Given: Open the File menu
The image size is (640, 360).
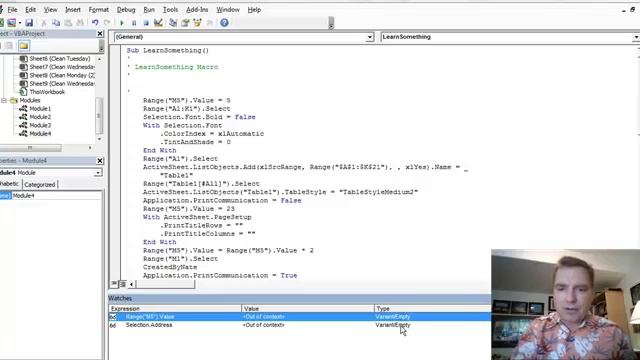Looking at the screenshot, I should pyautogui.click(x=12, y=9).
